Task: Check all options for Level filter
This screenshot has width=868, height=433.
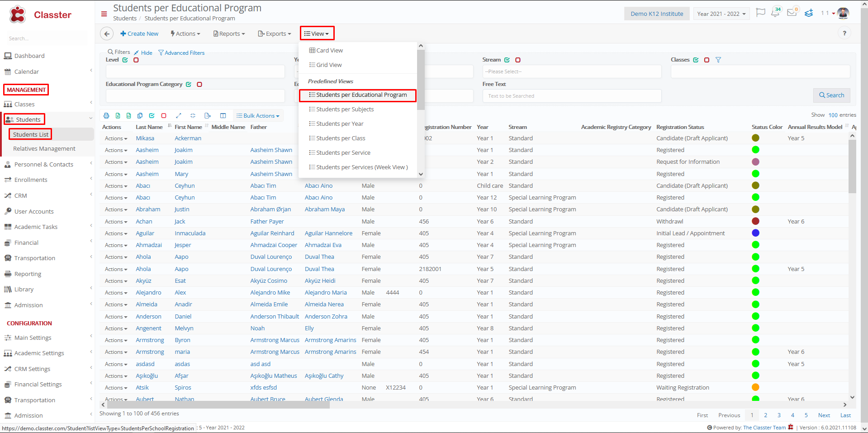Action: (x=125, y=60)
